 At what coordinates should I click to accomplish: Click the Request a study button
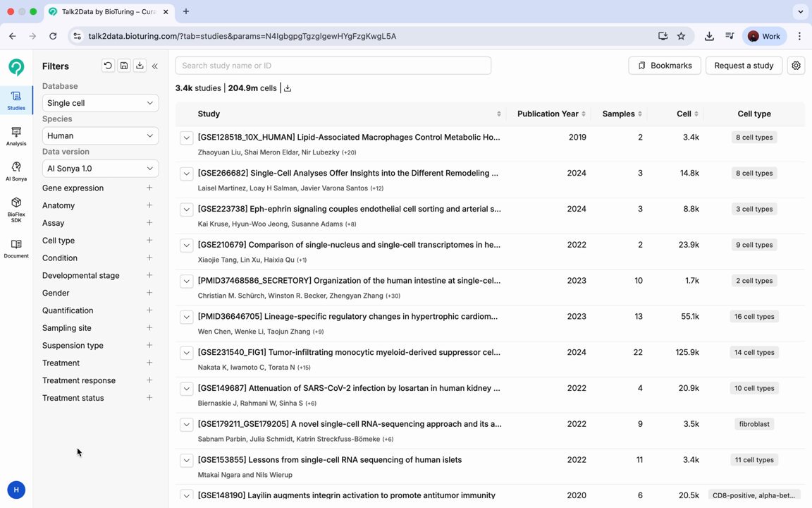point(744,66)
